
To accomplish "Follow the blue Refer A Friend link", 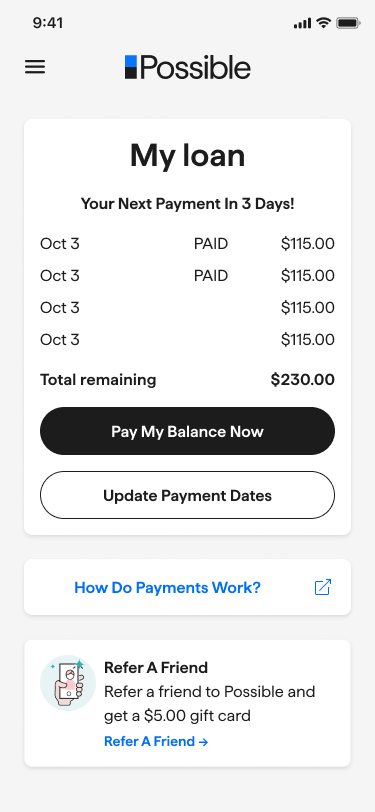I will [156, 741].
